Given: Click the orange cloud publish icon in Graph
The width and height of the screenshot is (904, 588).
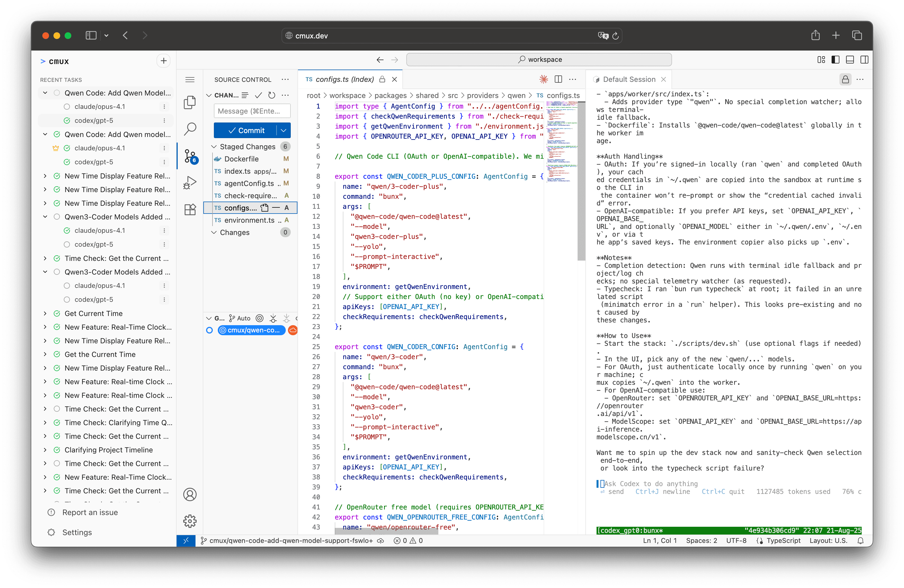Looking at the screenshot, I should point(292,330).
